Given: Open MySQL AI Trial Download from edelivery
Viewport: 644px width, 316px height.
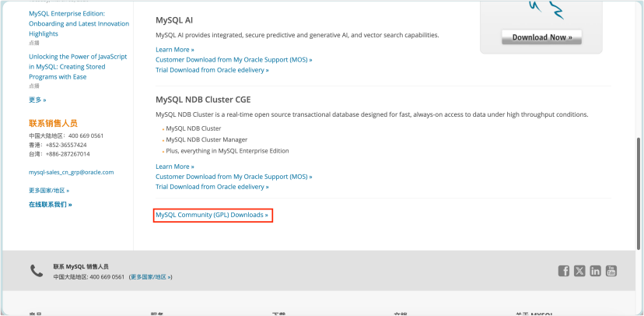Looking at the screenshot, I should (x=212, y=69).
